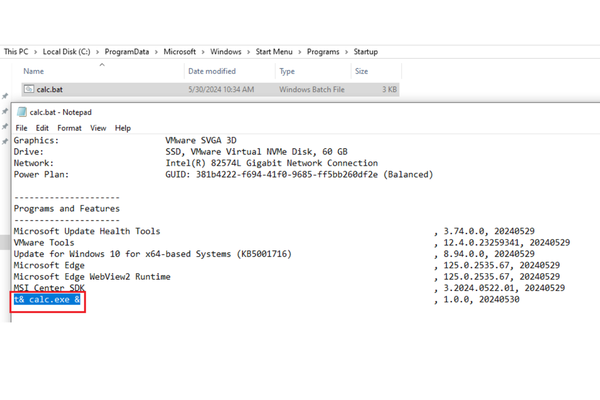Expand chevron after Local Disk (C:) breadcrumb

pyautogui.click(x=98, y=52)
